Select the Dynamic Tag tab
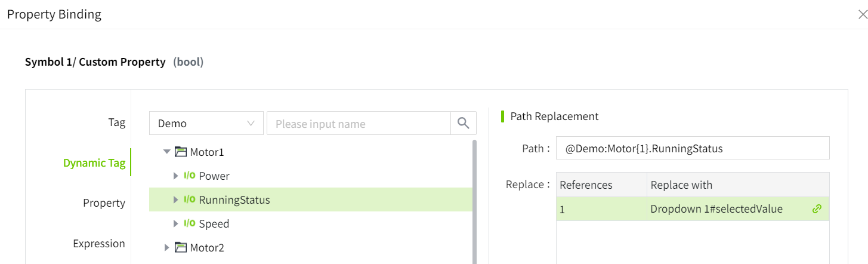868x264 pixels. point(94,163)
